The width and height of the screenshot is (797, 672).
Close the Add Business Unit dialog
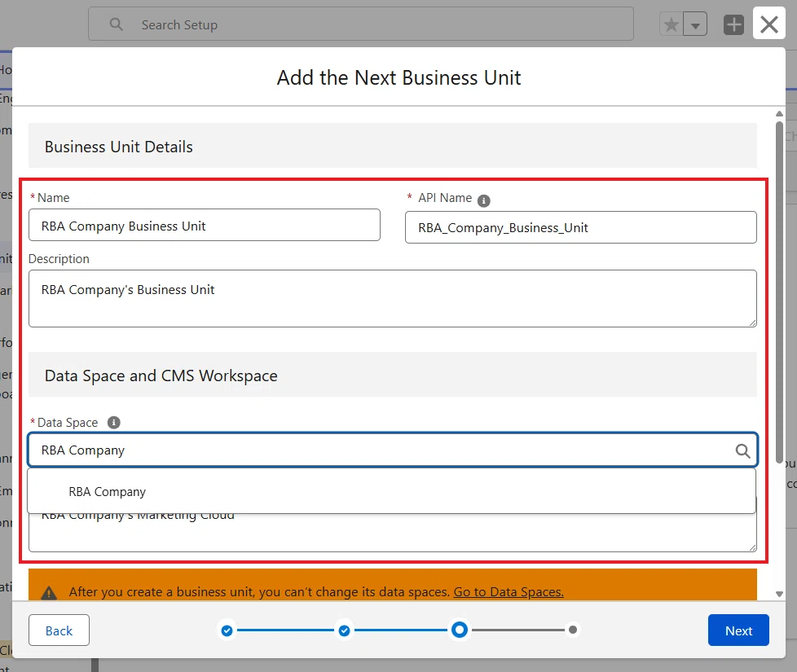click(769, 24)
